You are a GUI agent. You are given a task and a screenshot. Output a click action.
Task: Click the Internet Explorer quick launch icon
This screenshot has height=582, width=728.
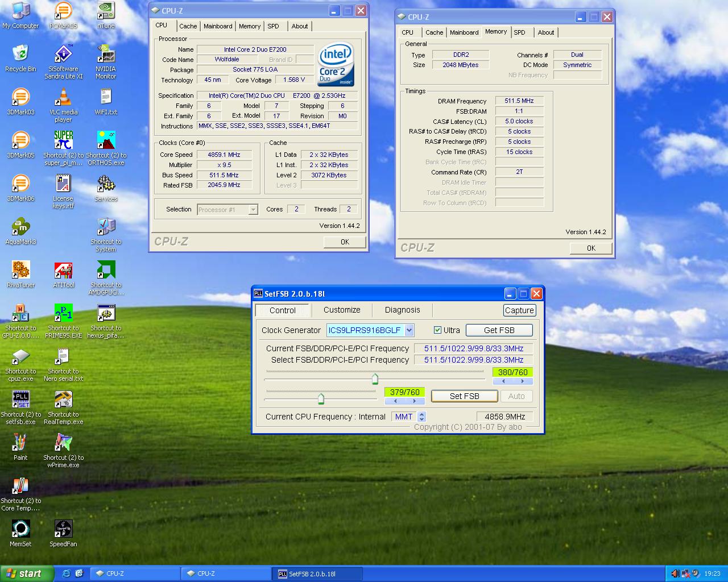pyautogui.click(x=66, y=573)
